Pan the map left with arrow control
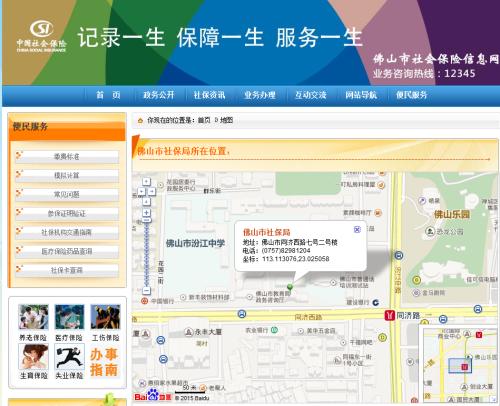This screenshot has width=500, height=406. (142, 191)
